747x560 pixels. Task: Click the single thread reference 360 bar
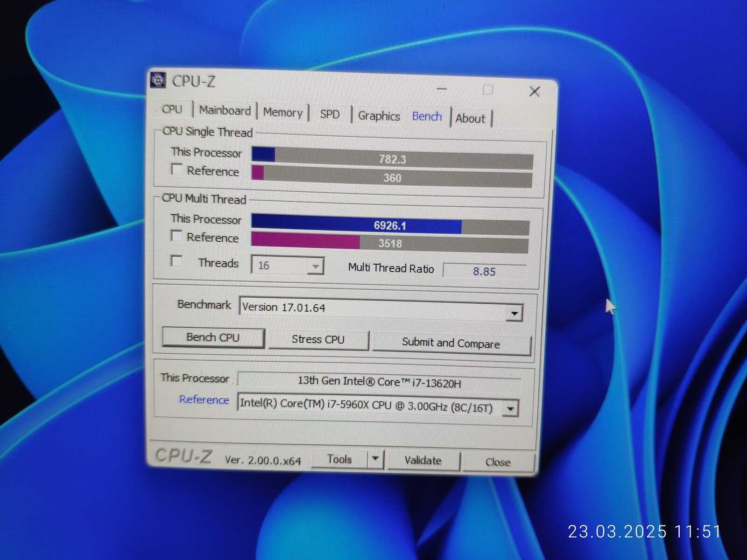point(392,177)
